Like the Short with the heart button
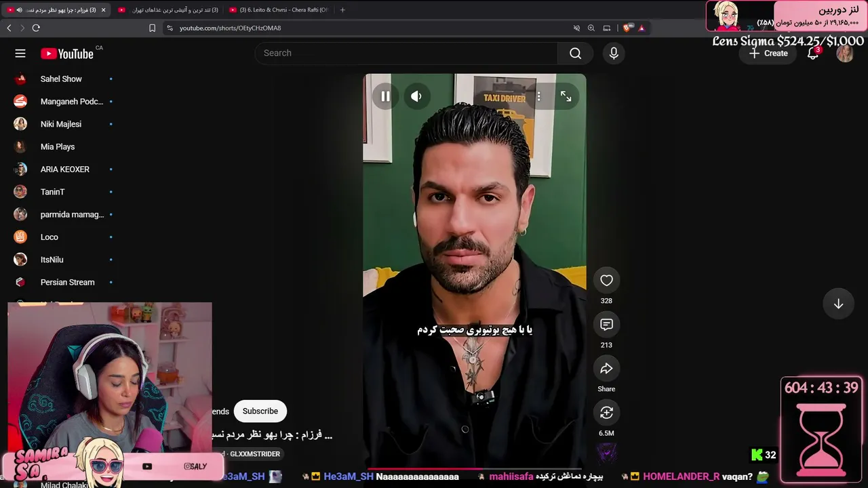Image resolution: width=868 pixels, height=488 pixels. tap(606, 281)
